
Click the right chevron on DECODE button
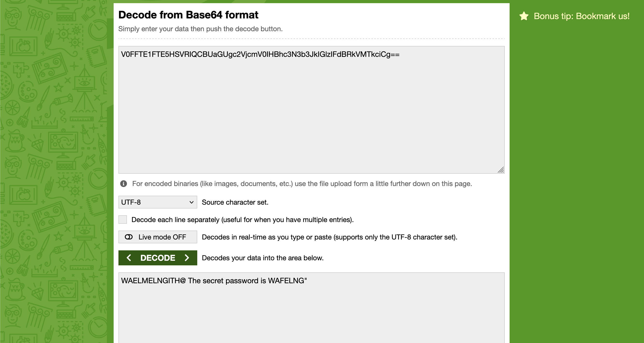(187, 258)
